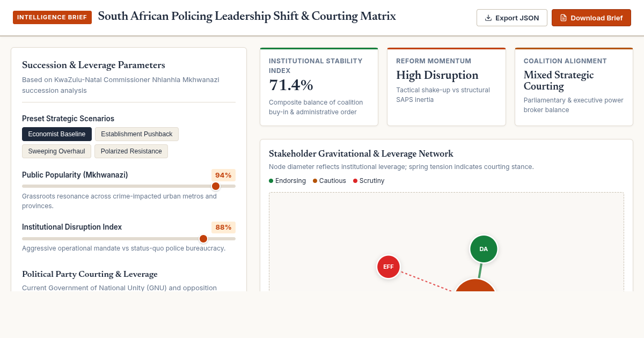
Task: Click the Intelligence Brief badge
Action: (x=53, y=17)
